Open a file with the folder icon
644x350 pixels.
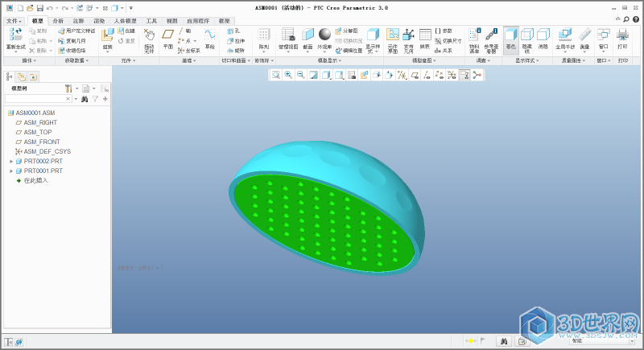pos(30,8)
